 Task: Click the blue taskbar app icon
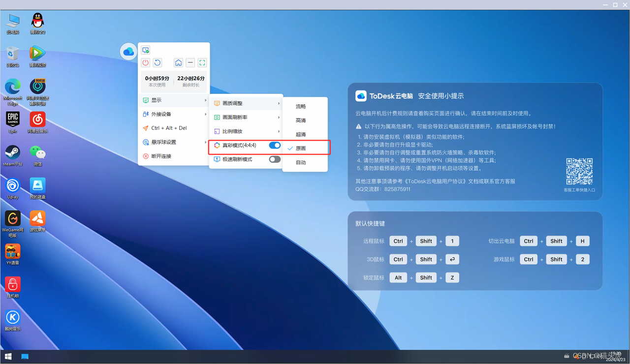(x=25, y=357)
